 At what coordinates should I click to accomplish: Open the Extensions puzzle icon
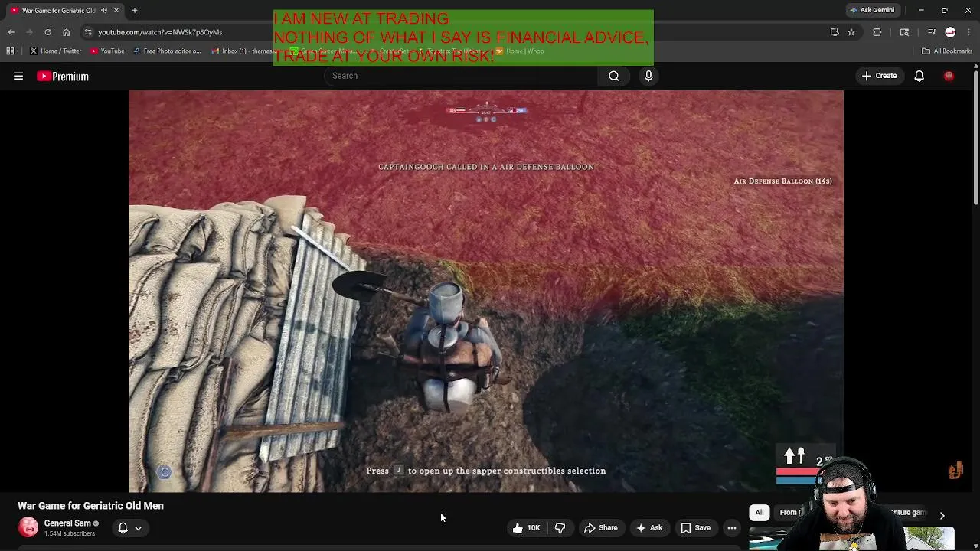(x=877, y=32)
